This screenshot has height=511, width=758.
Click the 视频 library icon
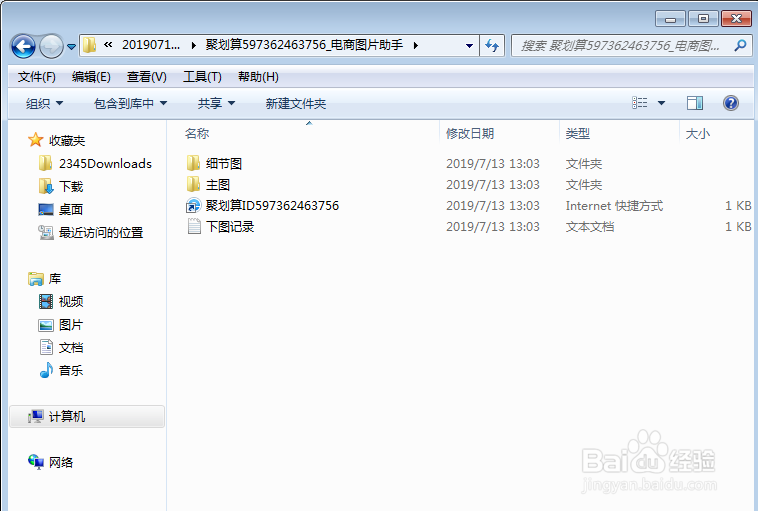[x=46, y=302]
